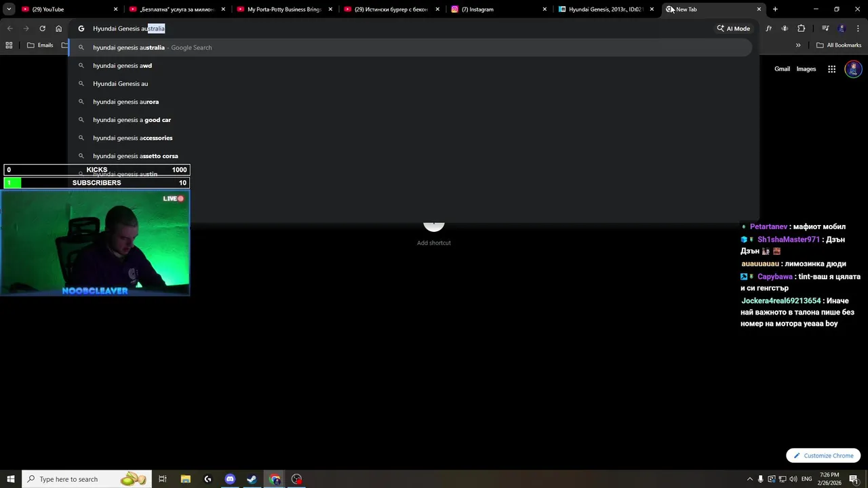Open the Chrome profile avatar in the toolbar
The height and width of the screenshot is (488, 868).
click(x=842, y=28)
